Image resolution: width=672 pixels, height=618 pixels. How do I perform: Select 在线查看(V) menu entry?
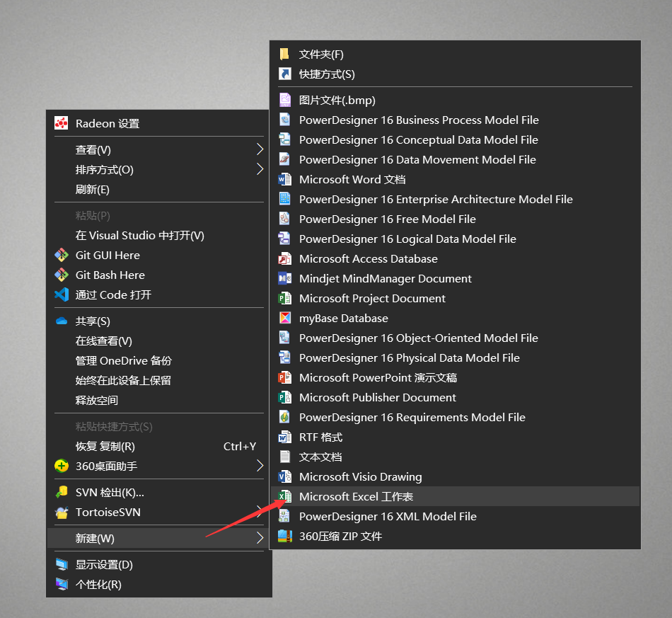[159, 341]
